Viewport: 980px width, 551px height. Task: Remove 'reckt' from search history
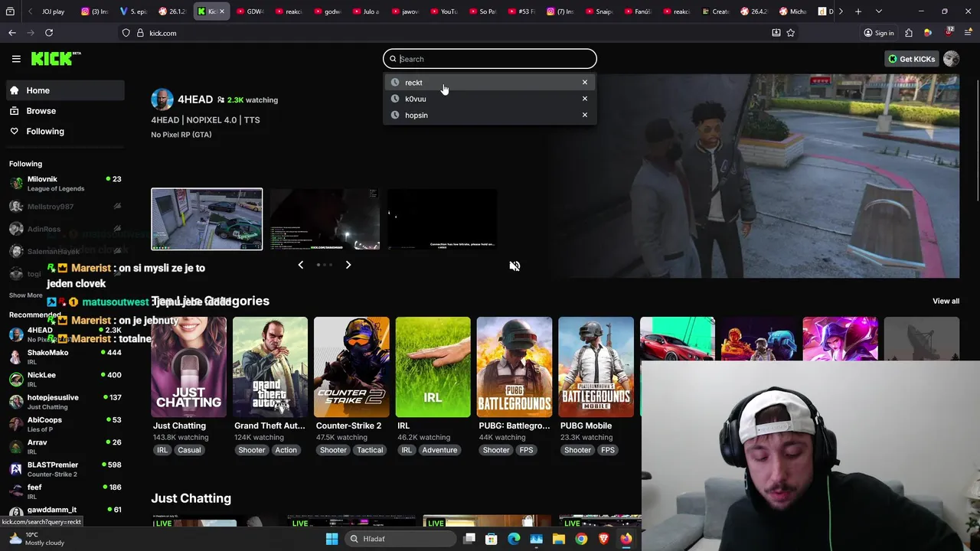pyautogui.click(x=585, y=83)
